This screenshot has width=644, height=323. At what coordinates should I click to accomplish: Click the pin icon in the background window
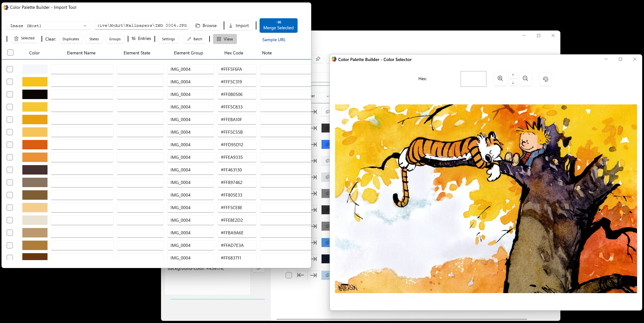point(318,59)
